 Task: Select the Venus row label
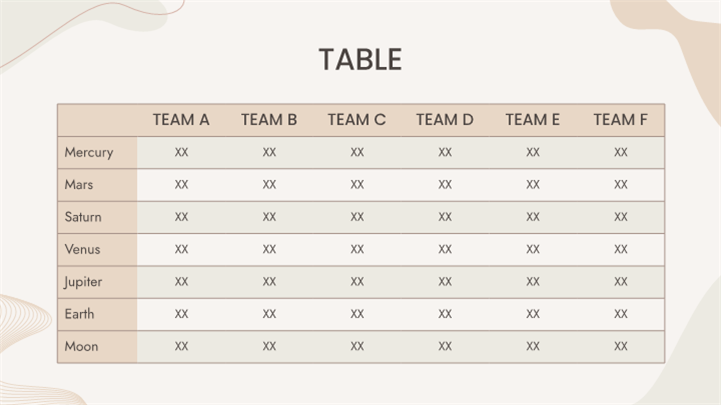82,249
